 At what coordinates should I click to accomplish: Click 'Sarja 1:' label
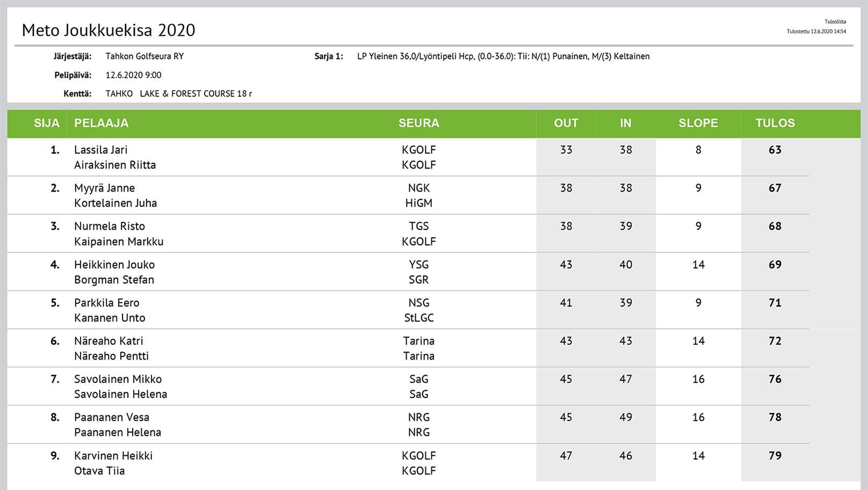pos(329,56)
